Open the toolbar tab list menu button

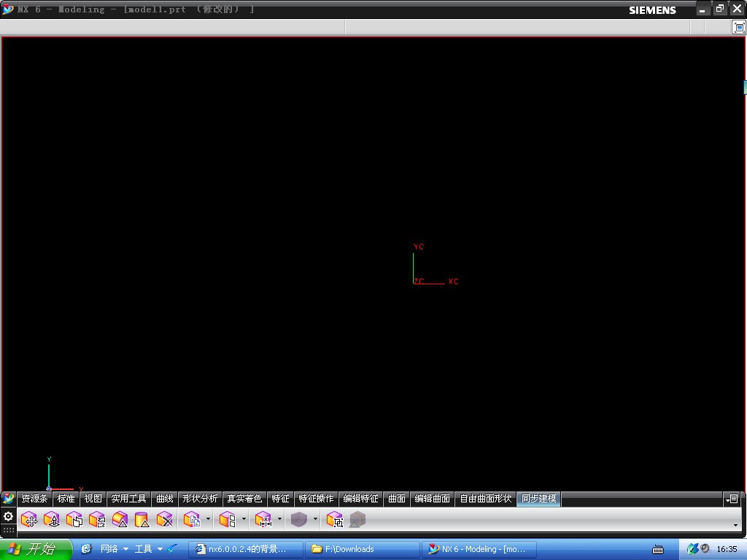click(732, 499)
